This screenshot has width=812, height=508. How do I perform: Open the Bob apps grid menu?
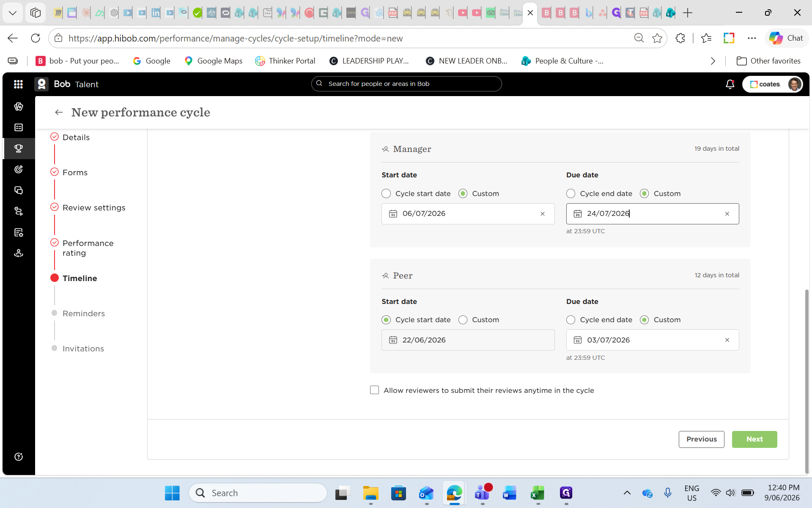click(x=18, y=84)
